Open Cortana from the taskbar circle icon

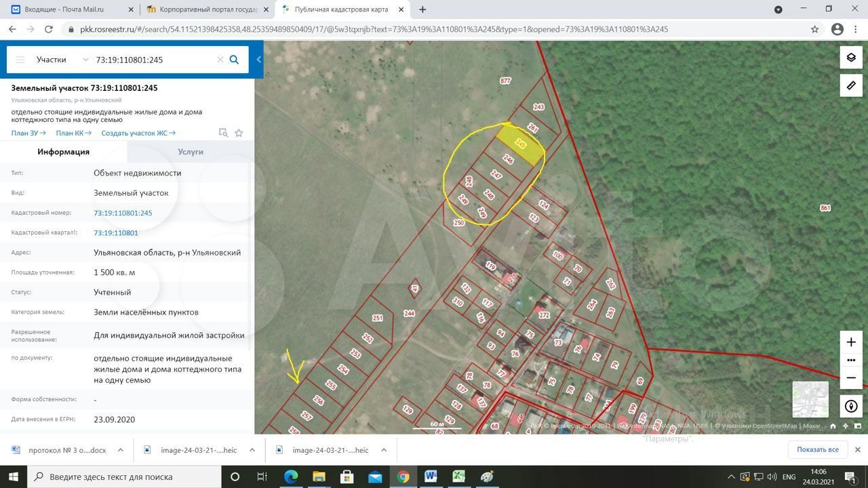tap(235, 476)
